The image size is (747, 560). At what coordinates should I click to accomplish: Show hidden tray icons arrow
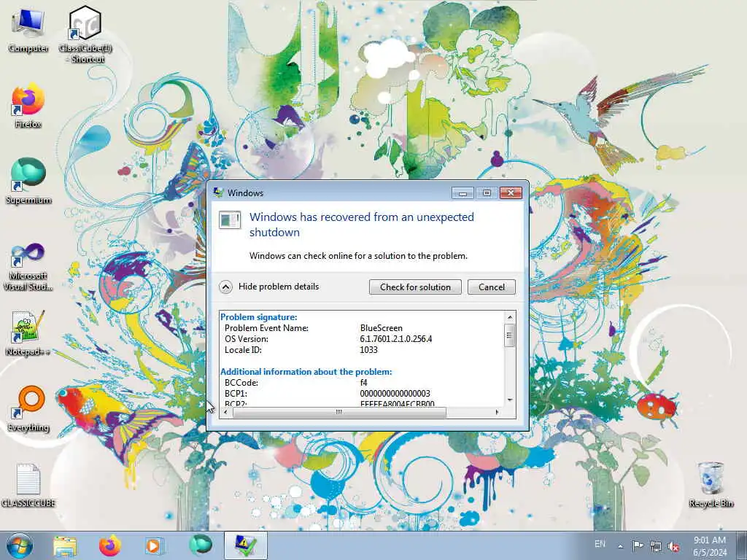[x=620, y=546]
